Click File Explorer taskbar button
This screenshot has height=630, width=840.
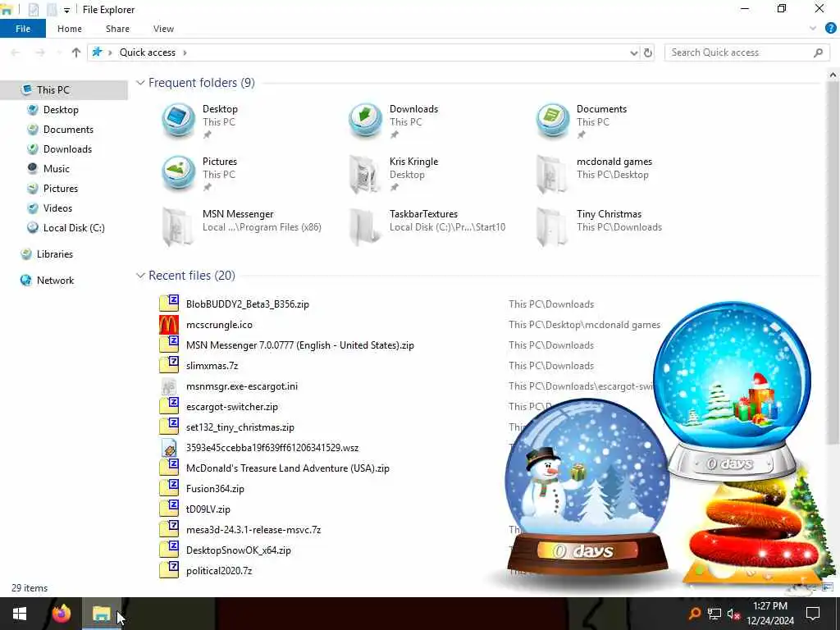[x=101, y=614]
